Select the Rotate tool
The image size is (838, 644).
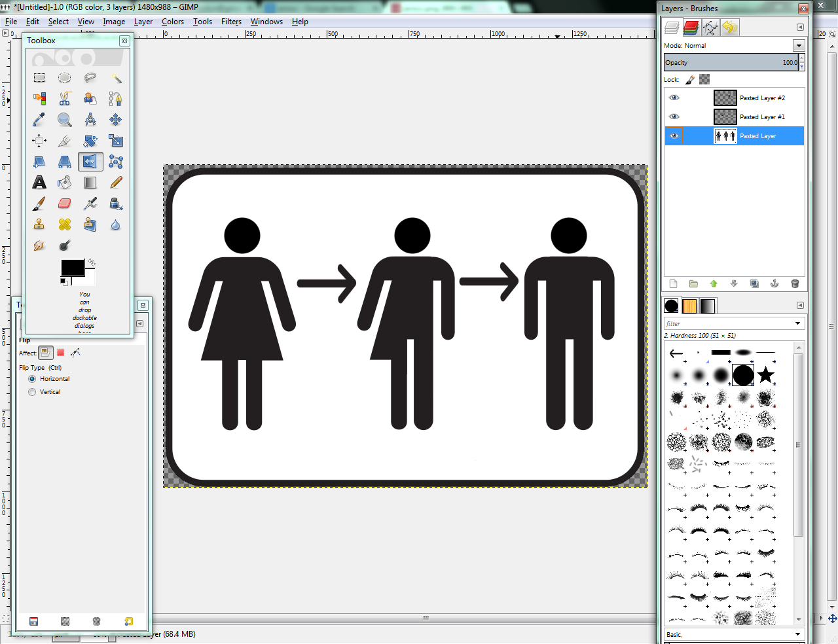coord(90,141)
